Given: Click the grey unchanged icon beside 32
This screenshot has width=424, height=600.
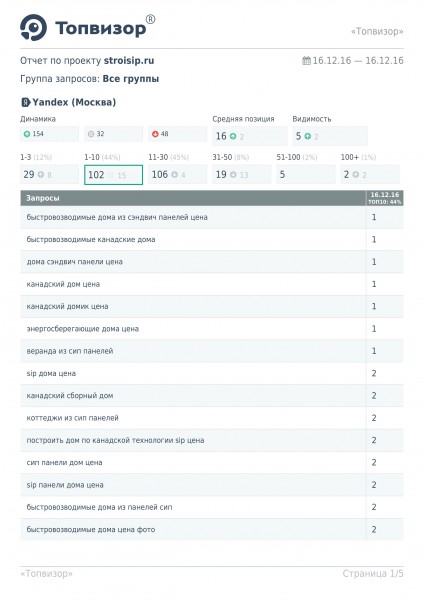Looking at the screenshot, I should tap(91, 134).
